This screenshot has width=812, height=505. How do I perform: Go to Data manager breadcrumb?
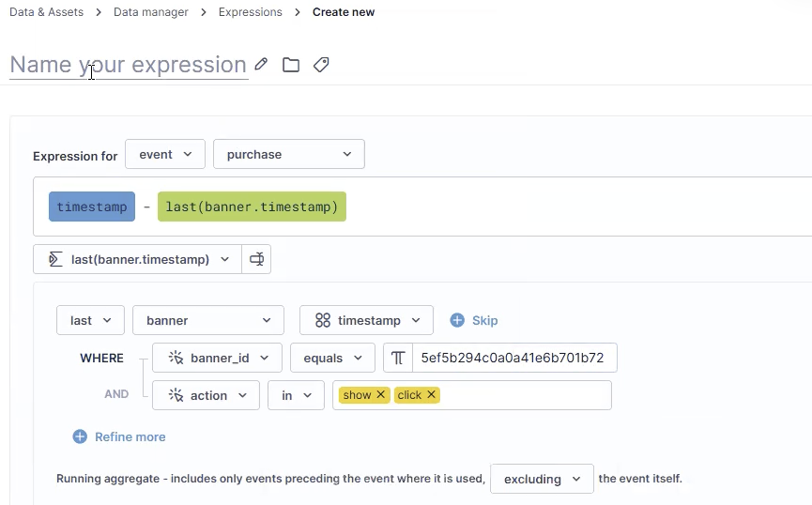click(151, 12)
